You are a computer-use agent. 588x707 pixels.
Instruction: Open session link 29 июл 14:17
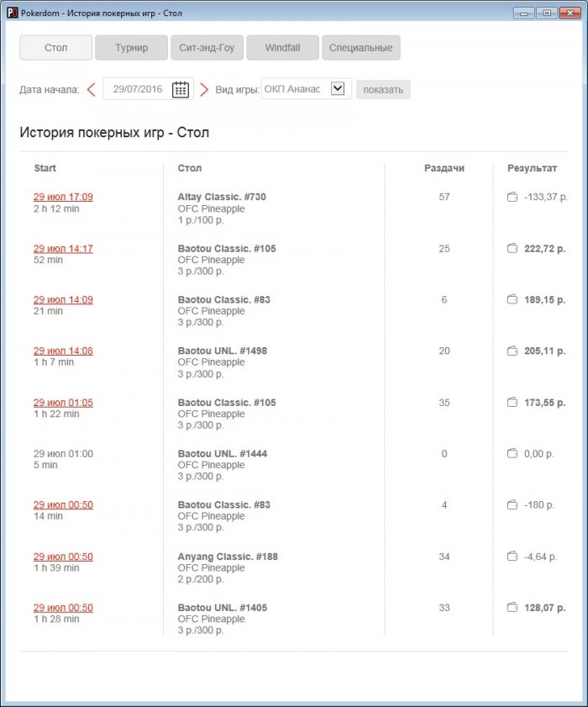click(63, 249)
